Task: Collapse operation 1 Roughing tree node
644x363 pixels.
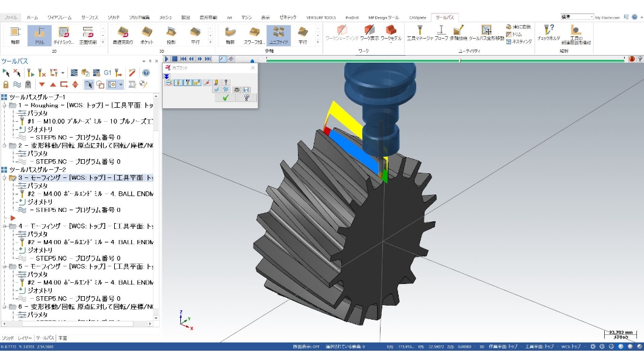Action: (x=4, y=105)
